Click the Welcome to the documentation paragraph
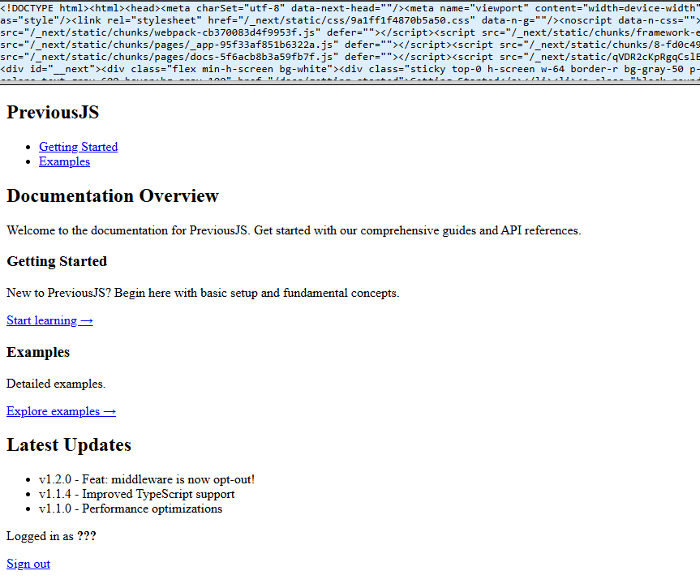 click(x=294, y=230)
